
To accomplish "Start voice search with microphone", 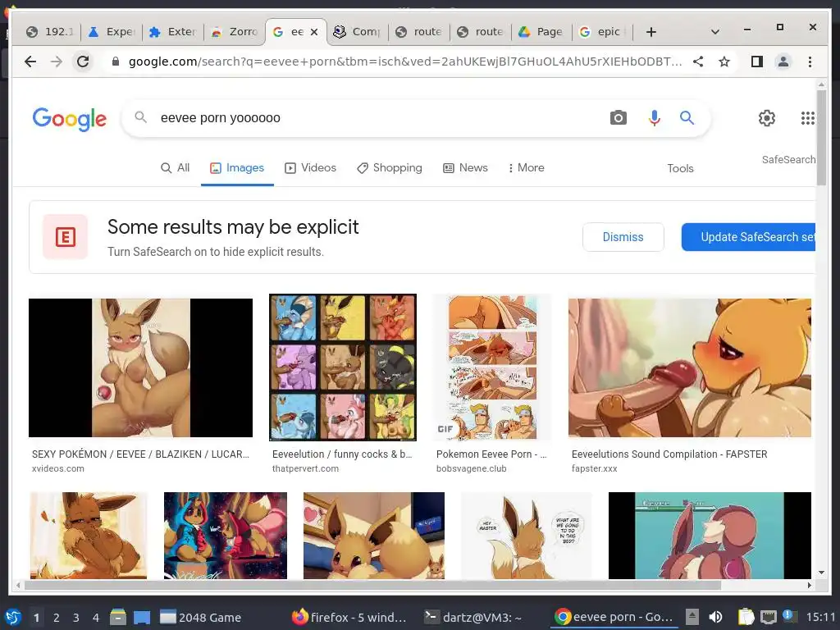I will pos(654,117).
